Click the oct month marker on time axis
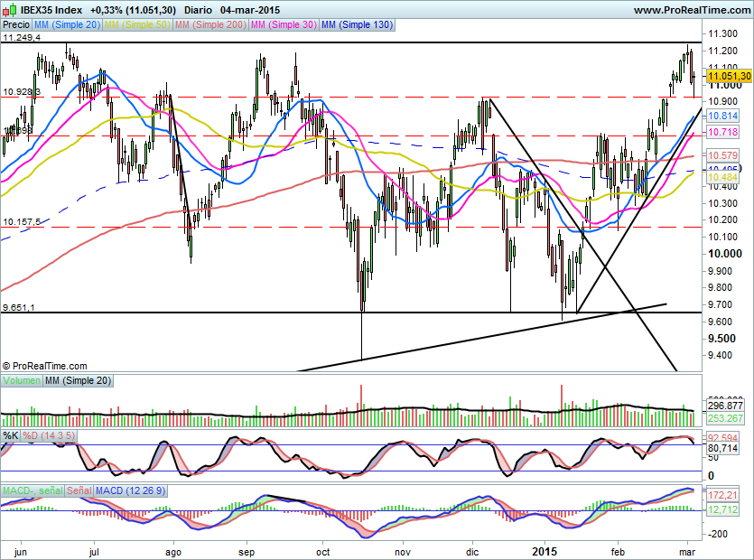This screenshot has width=754, height=560. 323,552
